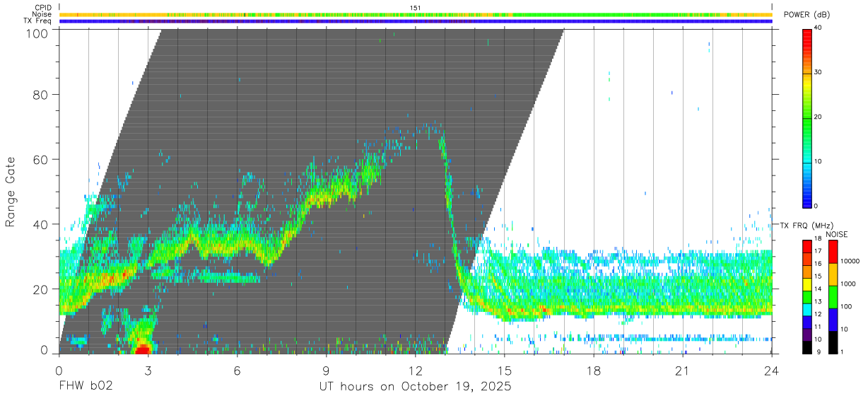The width and height of the screenshot is (868, 401).
Task: Click the 40 range gate tick label
Action: tap(40, 224)
